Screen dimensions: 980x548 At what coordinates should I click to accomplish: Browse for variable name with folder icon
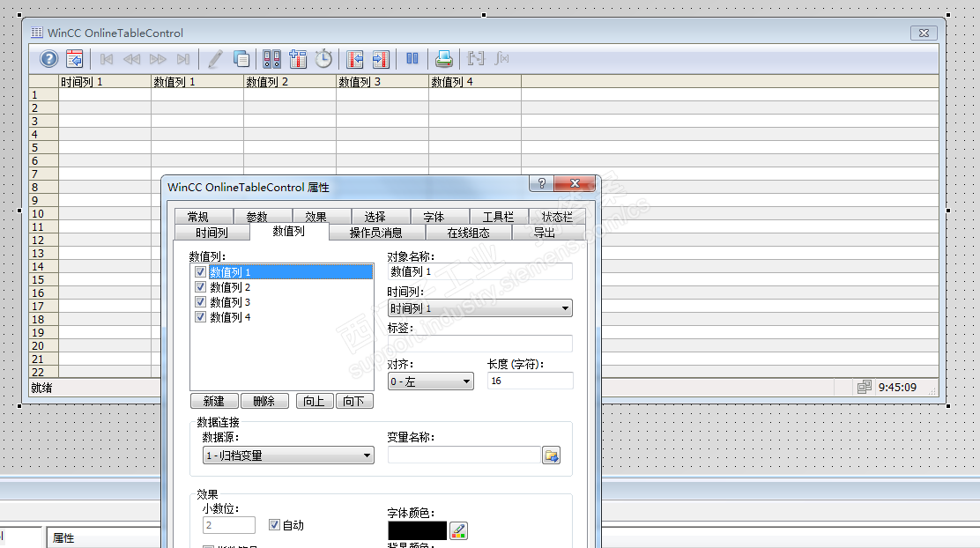pyautogui.click(x=552, y=455)
